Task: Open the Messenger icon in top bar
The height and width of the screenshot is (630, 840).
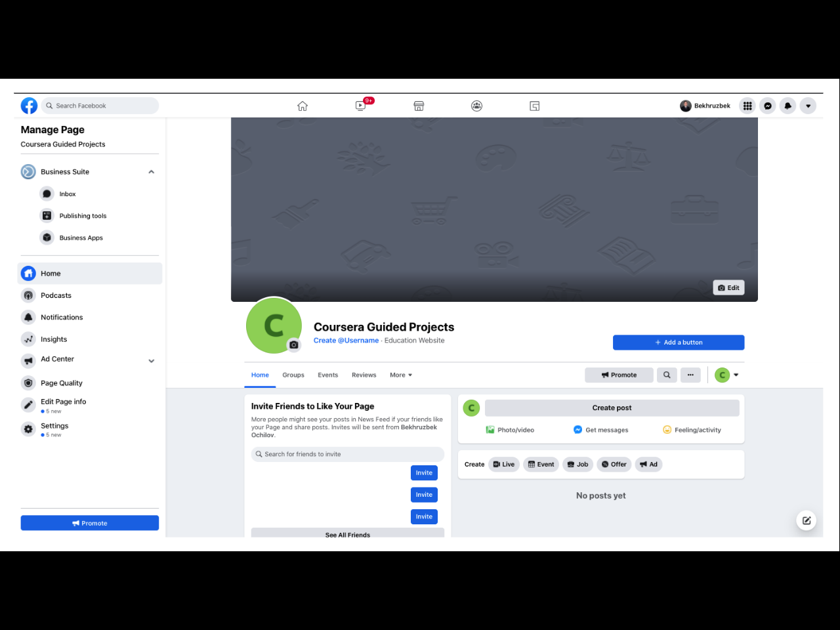Action: pyautogui.click(x=768, y=106)
